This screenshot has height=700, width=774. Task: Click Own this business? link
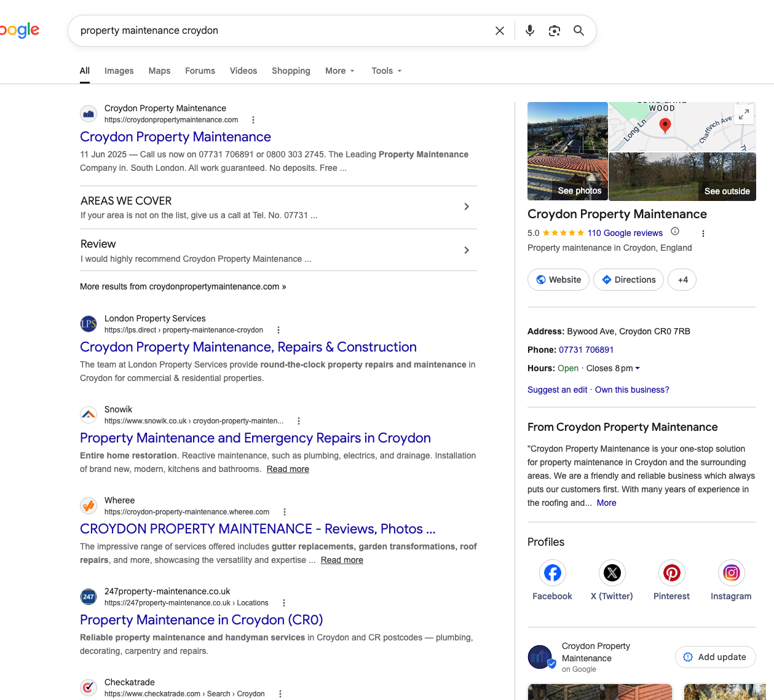(x=632, y=390)
